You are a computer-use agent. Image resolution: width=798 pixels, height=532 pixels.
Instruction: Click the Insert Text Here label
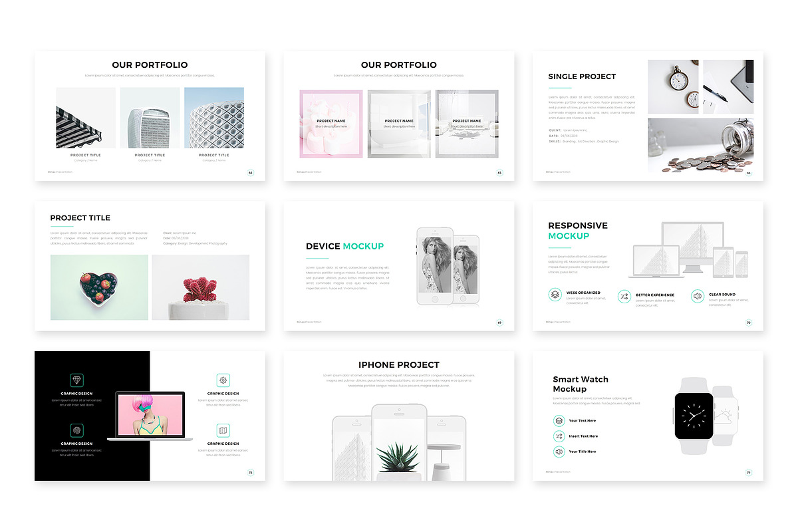[x=583, y=436]
